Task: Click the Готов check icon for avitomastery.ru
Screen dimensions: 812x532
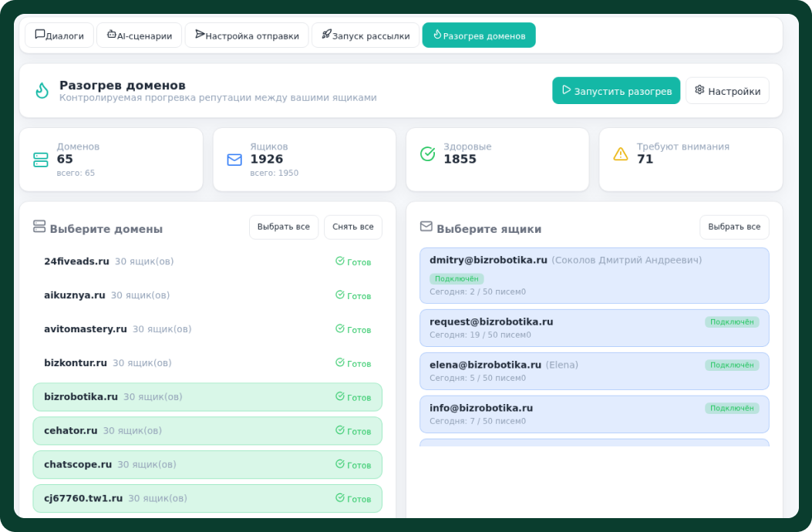Action: [340, 328]
